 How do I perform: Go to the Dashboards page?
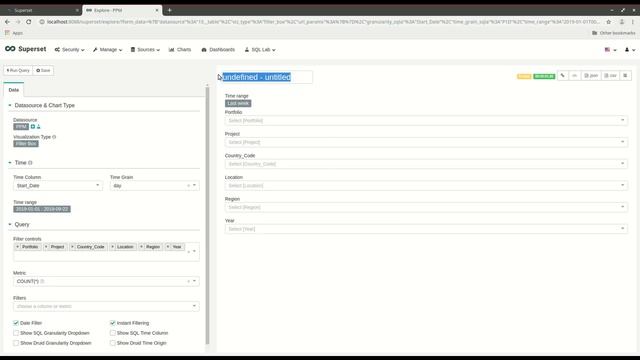(218, 49)
